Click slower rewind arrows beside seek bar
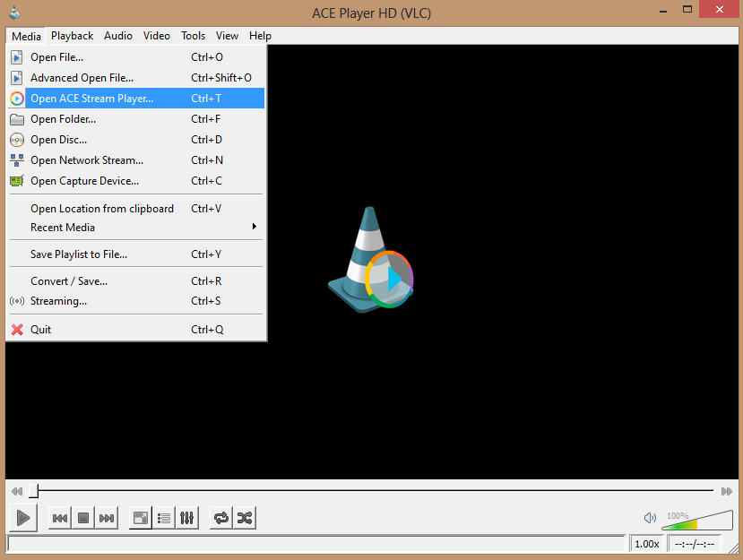Viewport: 743px width, 560px height. point(17,491)
